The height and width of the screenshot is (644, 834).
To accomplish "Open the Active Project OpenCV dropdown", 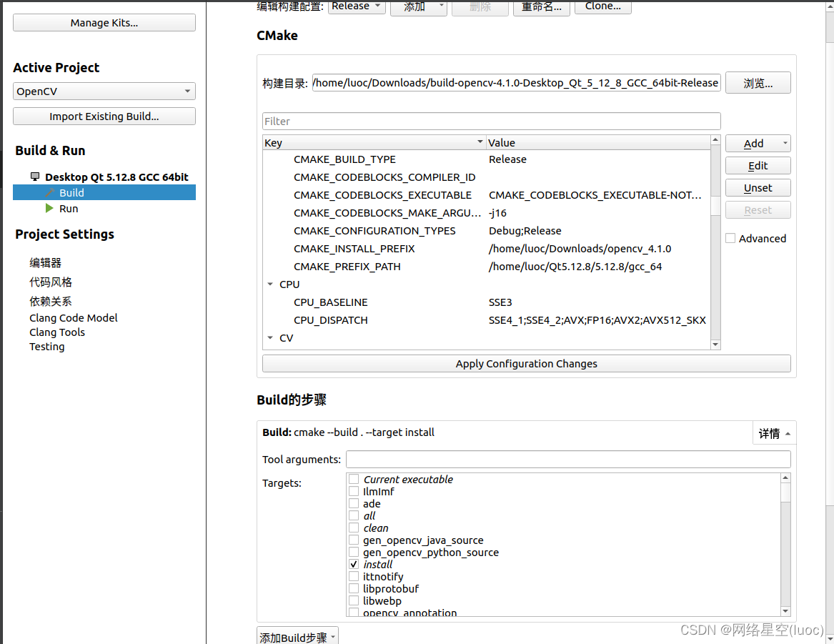I will click(104, 91).
